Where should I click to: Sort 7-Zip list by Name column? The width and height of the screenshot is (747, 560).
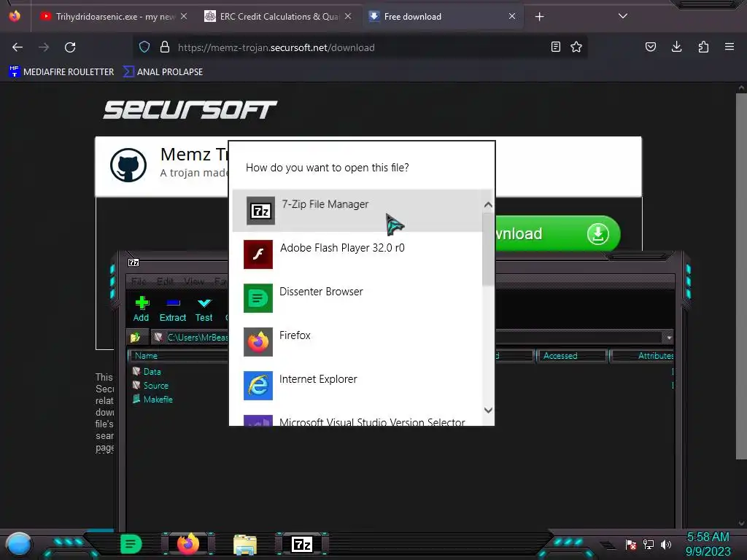[x=179, y=356]
